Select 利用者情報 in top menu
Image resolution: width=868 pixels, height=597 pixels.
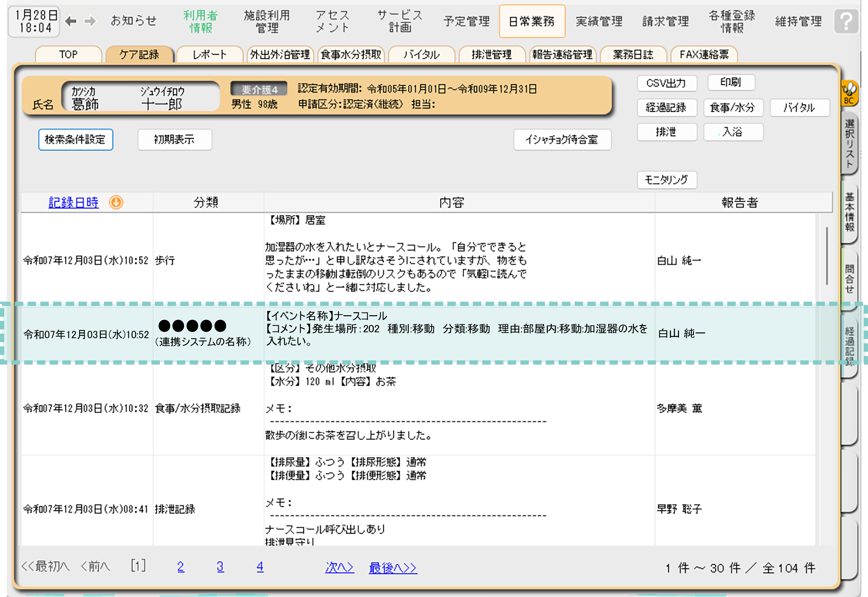(201, 21)
